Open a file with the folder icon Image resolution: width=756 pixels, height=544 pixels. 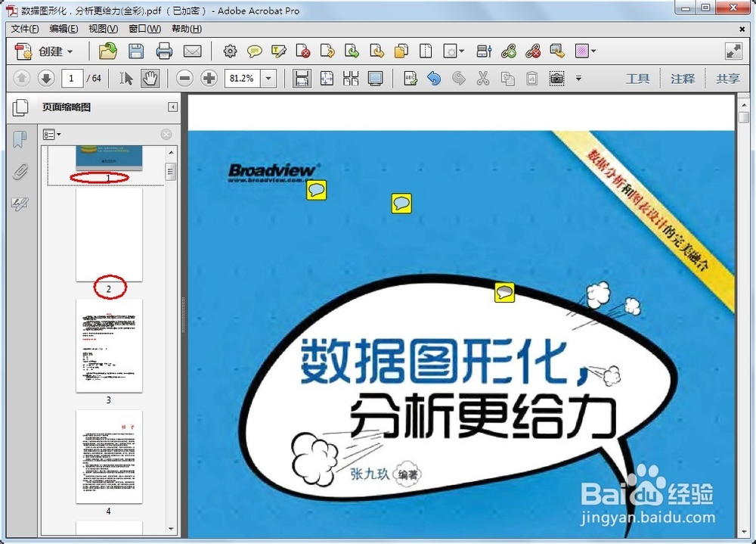tap(107, 51)
